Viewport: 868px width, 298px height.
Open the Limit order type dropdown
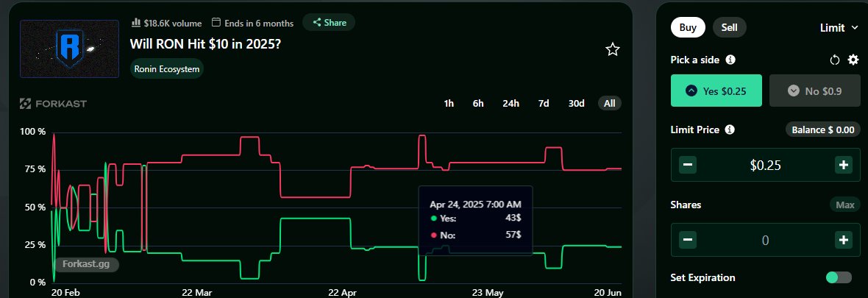(x=839, y=28)
